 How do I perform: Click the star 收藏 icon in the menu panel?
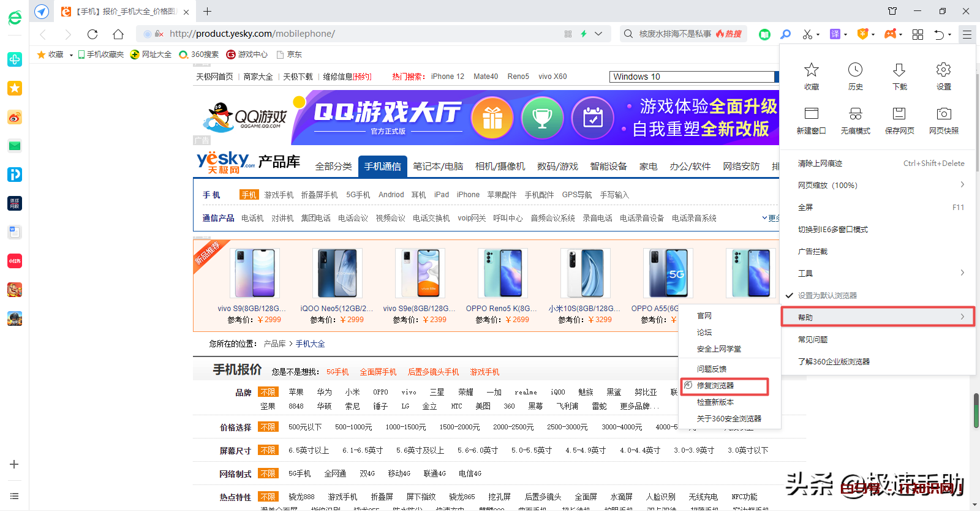pyautogui.click(x=812, y=70)
